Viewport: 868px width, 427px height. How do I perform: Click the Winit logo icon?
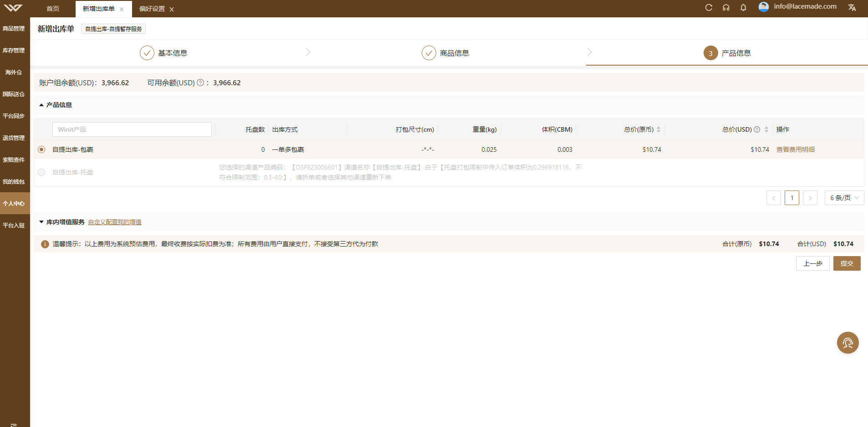point(13,8)
